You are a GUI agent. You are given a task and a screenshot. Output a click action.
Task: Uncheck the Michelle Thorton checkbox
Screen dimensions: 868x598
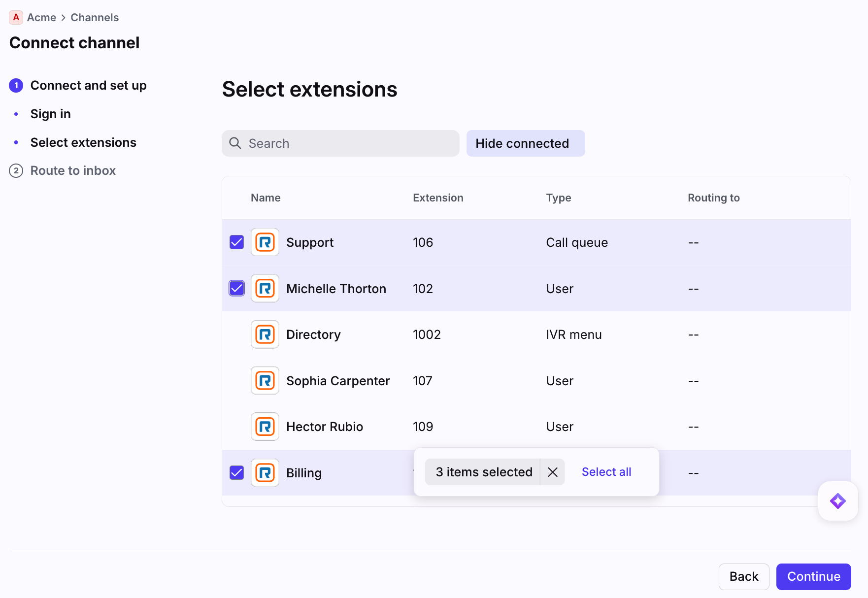[x=237, y=288]
